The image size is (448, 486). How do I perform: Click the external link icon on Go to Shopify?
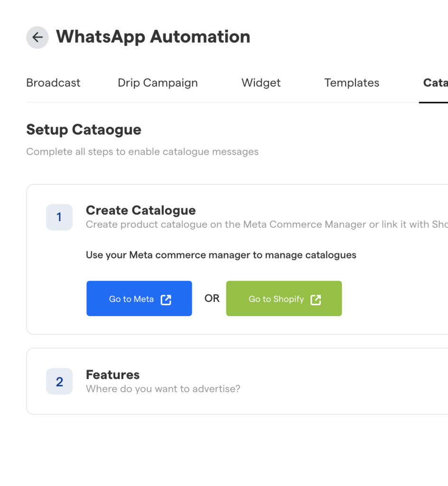pos(316,299)
